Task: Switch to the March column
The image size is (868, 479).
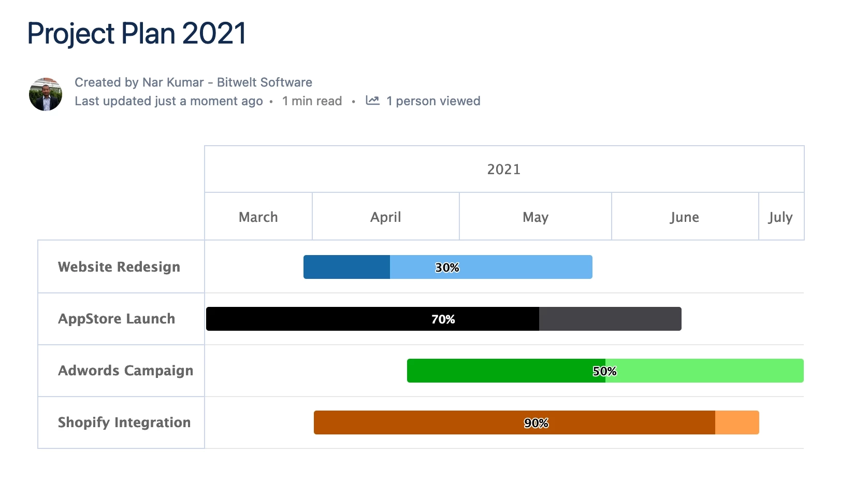Action: [258, 217]
